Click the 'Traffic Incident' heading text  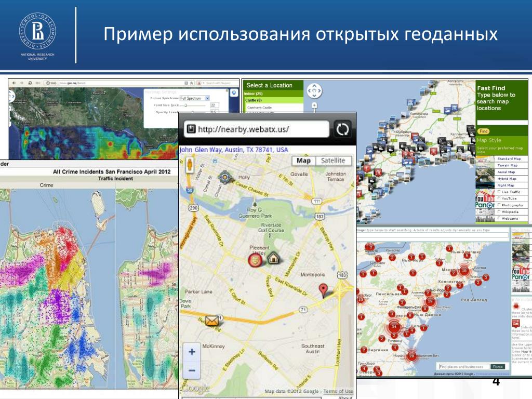click(x=115, y=179)
